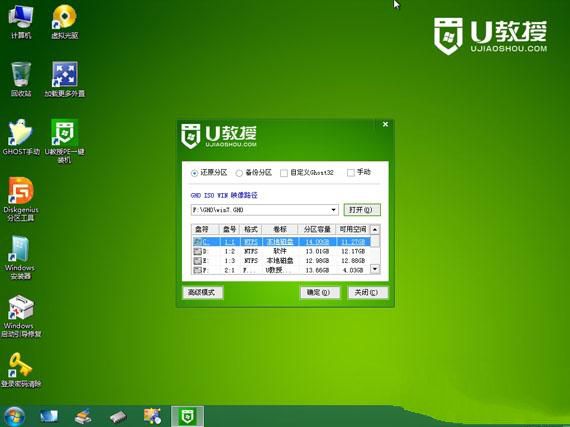Screen dimensions: 570x427
Task: Click the 高级模式 button
Action: (202, 293)
